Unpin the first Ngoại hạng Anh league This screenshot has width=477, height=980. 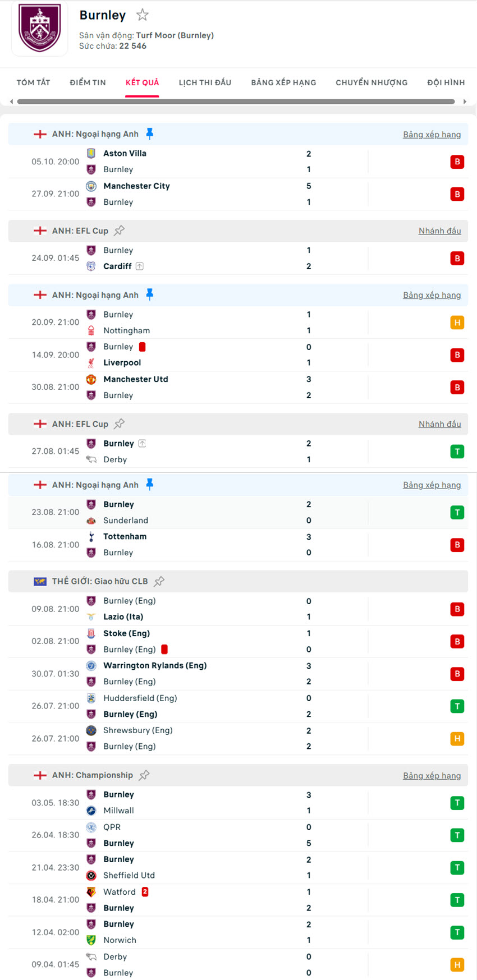tap(149, 134)
